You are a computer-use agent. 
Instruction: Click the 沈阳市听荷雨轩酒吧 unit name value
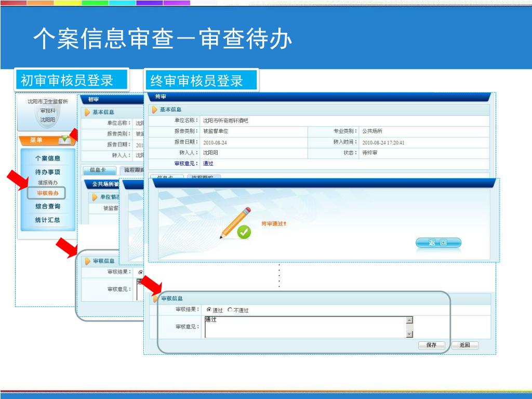pyautogui.click(x=225, y=121)
